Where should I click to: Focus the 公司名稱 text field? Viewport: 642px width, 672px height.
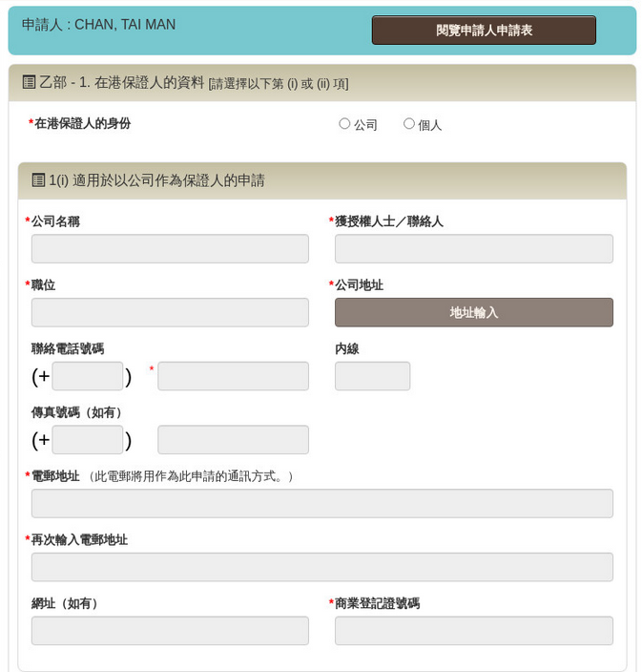point(170,249)
